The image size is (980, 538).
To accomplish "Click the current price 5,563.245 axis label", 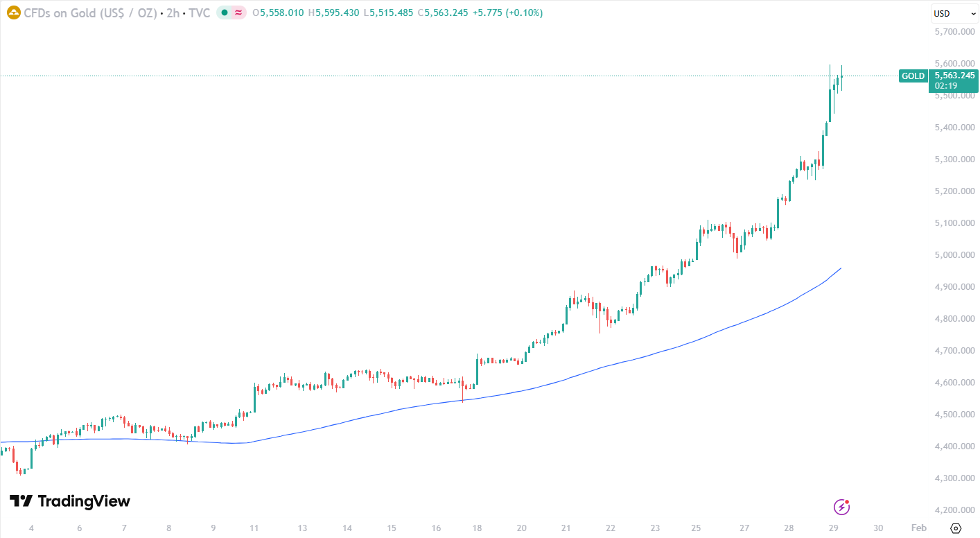I will (954, 76).
